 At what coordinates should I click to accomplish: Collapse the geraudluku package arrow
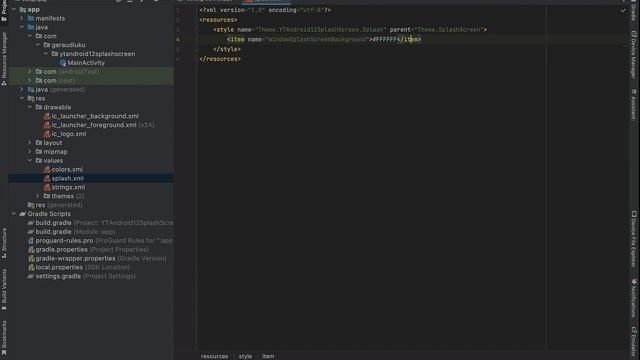(38, 45)
